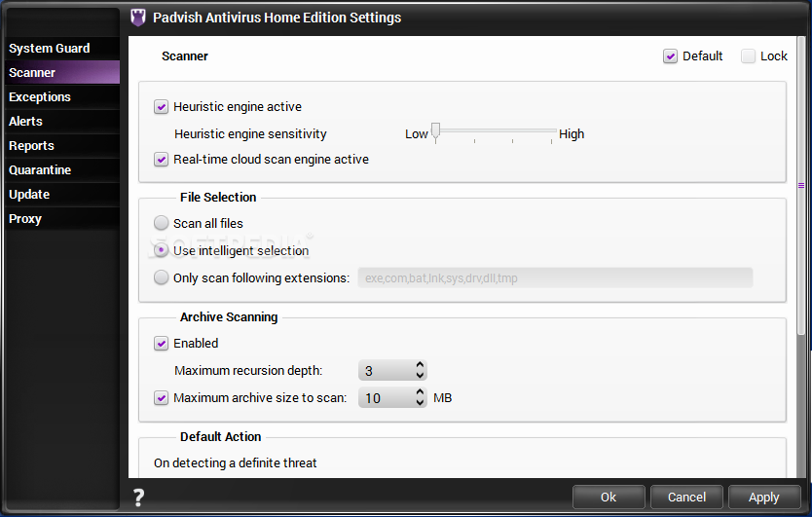
Task: Confirm settings with the Ok button
Action: point(609,498)
